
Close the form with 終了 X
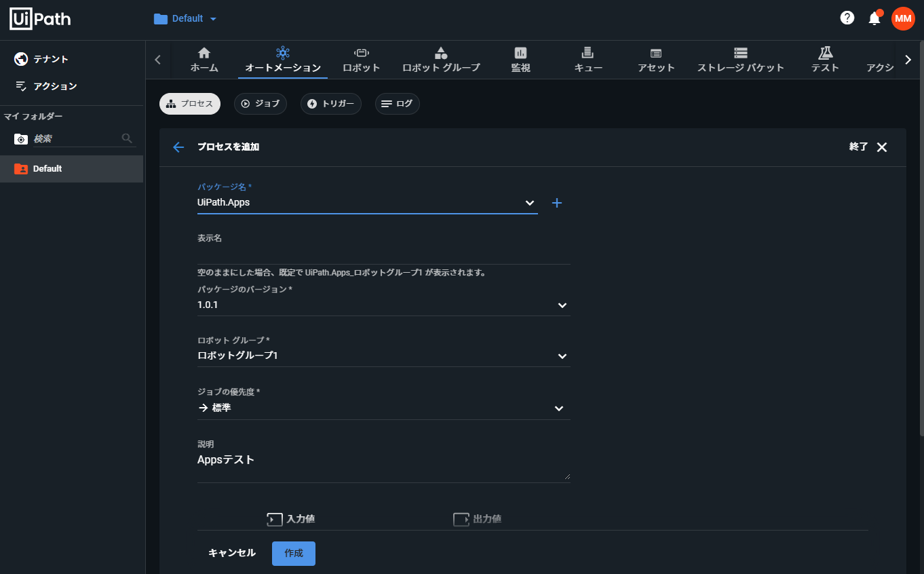point(868,147)
